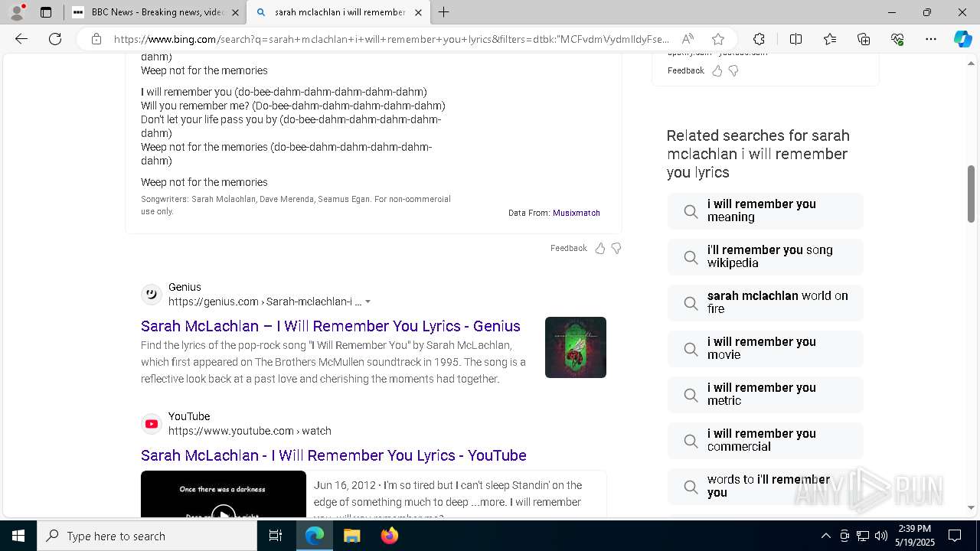Screen dimensions: 980x551
Task: Open the Musixmatch data source link
Action: 577,213
